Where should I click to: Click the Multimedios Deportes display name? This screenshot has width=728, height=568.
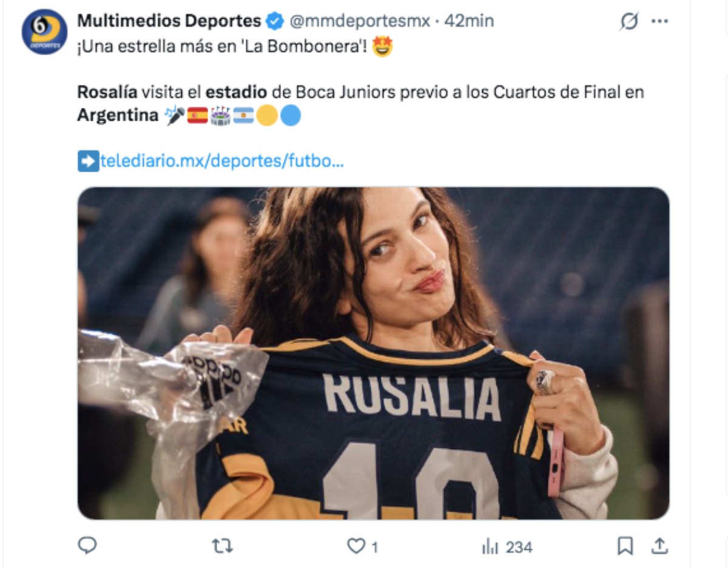coord(170,20)
